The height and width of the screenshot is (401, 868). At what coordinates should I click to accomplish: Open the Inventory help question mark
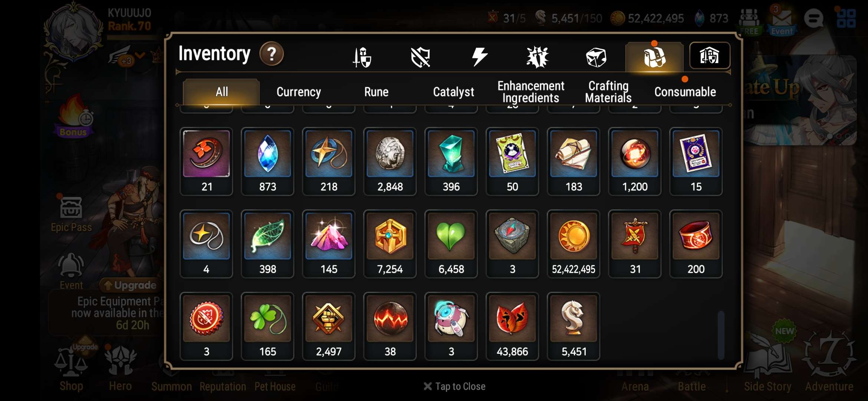(x=272, y=54)
